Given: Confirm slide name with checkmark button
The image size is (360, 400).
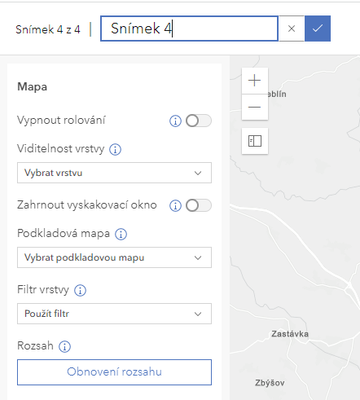Looking at the screenshot, I should [318, 29].
